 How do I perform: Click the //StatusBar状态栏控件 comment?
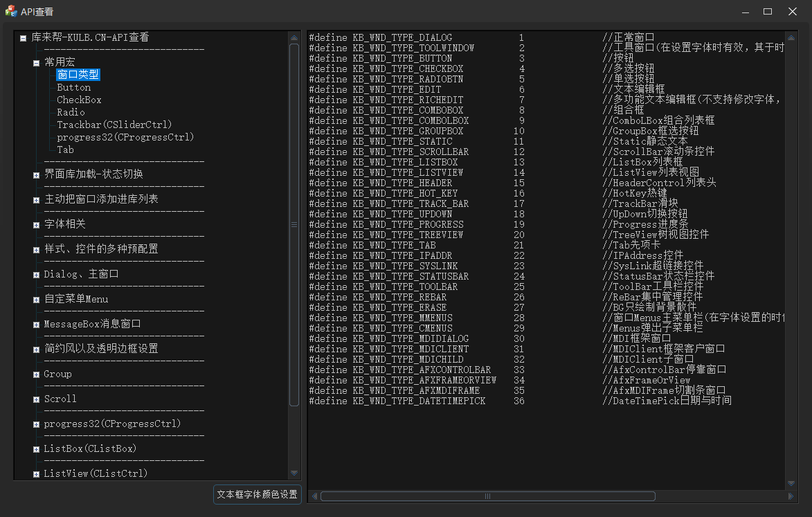(x=659, y=276)
